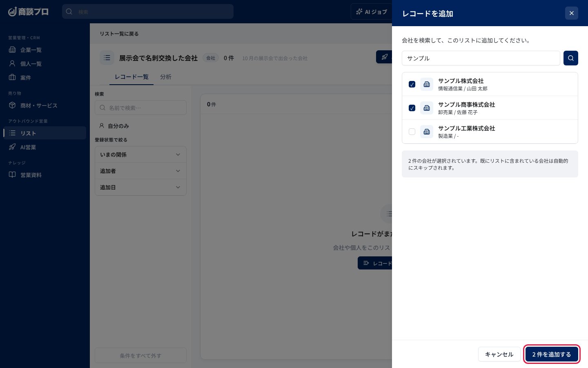This screenshot has width=588, height=368.
Task: Open 商材・サービス in the sidebar
Action: (x=45, y=105)
